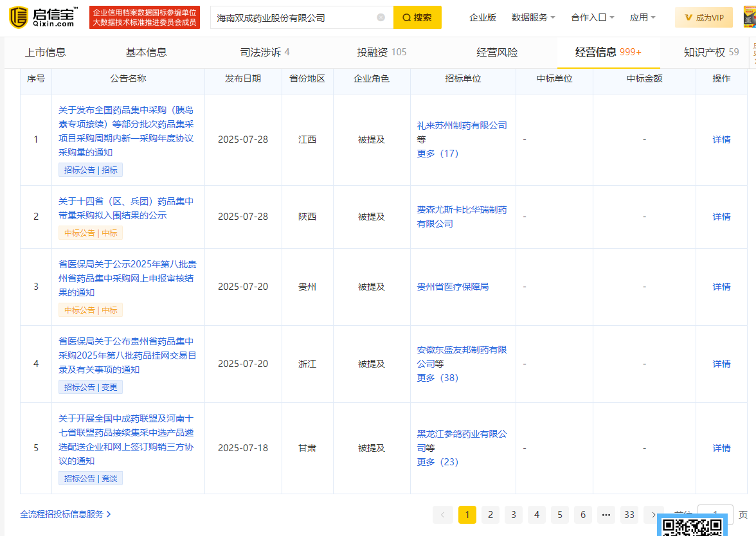756x536 pixels.
Task: Switch to the 经营风险 tab
Action: pos(497,52)
